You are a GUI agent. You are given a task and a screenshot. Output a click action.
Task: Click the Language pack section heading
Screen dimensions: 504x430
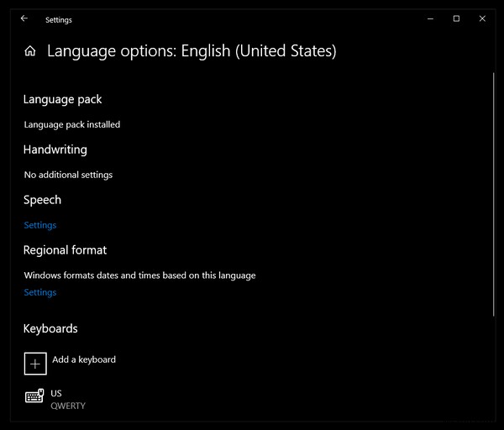point(63,99)
